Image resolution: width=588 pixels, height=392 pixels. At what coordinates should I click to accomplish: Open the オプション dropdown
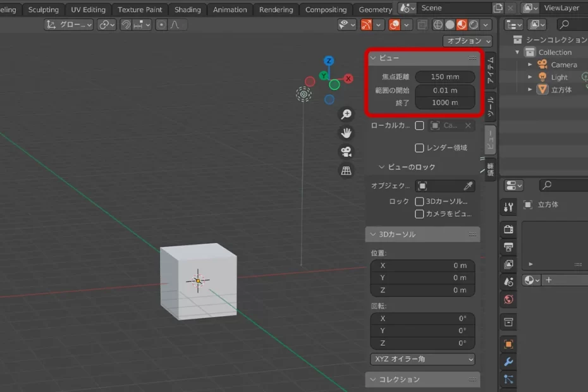(467, 41)
